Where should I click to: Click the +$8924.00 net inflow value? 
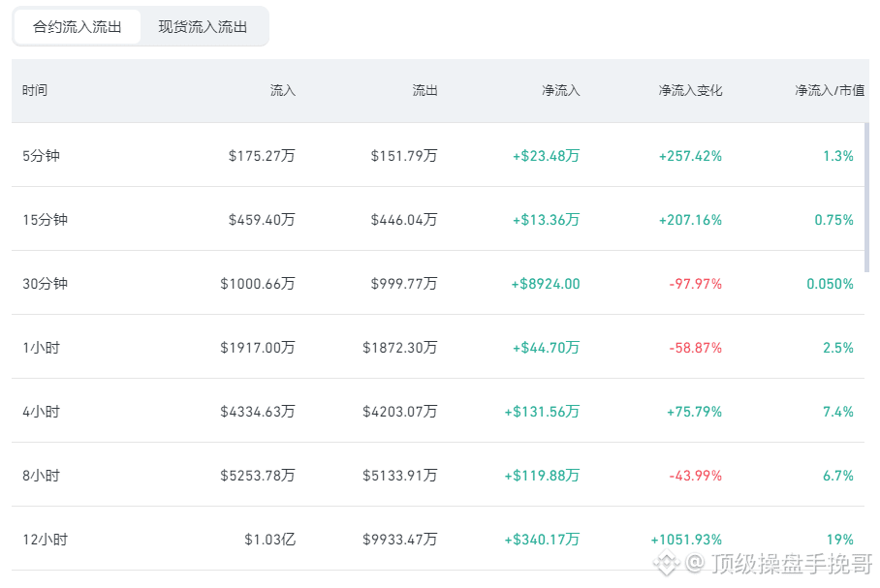coord(545,283)
